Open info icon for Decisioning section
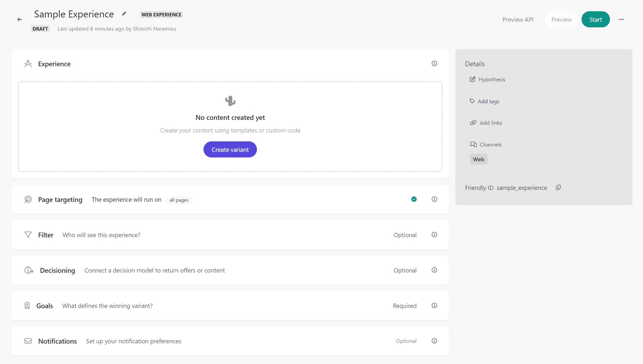Viewport: 643px width, 364px height. [x=434, y=270]
